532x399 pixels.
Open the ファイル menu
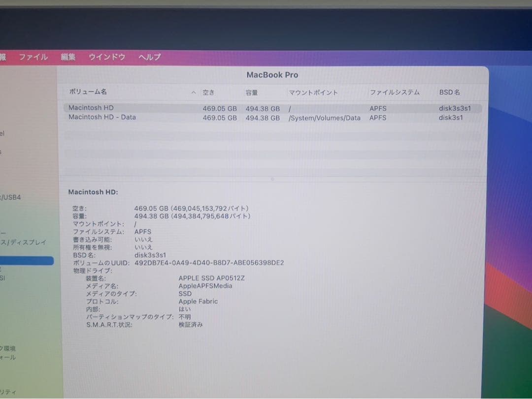pyautogui.click(x=33, y=57)
